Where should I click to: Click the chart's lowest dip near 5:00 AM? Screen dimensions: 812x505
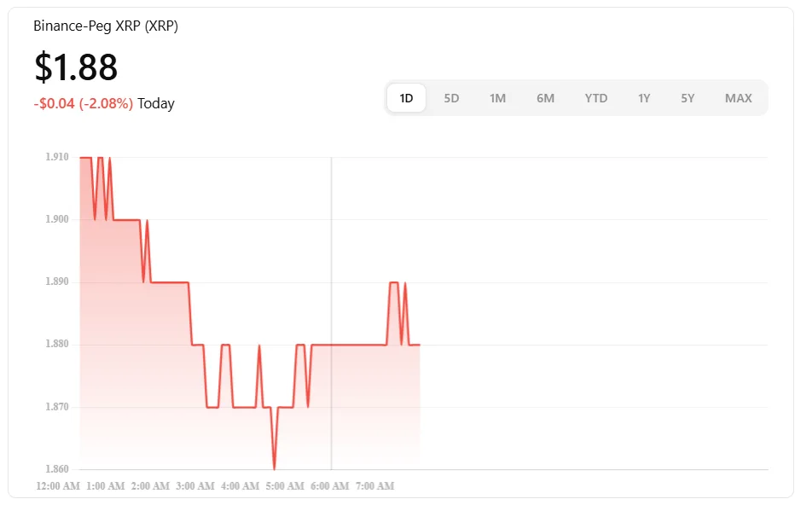click(274, 467)
